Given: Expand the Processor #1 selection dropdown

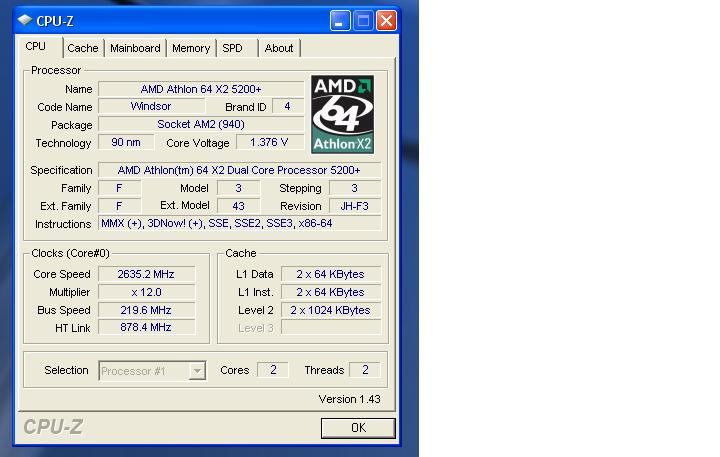Looking at the screenshot, I should click(x=152, y=371).
